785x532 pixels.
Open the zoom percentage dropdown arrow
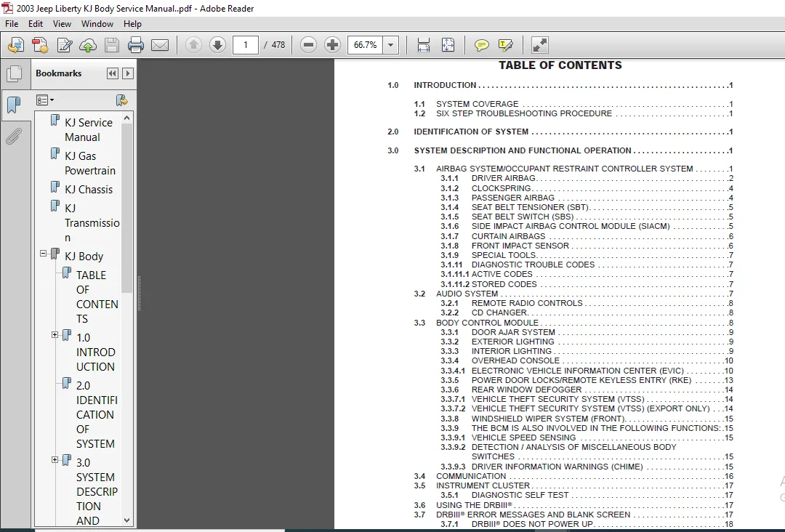(x=390, y=45)
